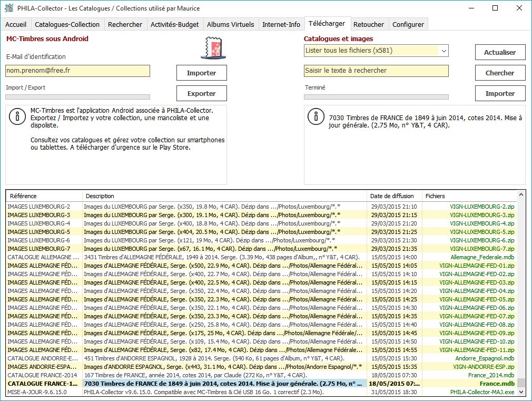Click file name VIGN-ALLEMAGNE-FED-05.zip

477,299
